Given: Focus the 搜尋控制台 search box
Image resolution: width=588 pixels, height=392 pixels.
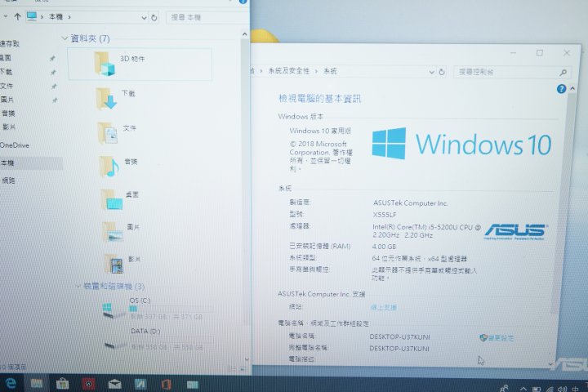Looking at the screenshot, I should pos(512,72).
